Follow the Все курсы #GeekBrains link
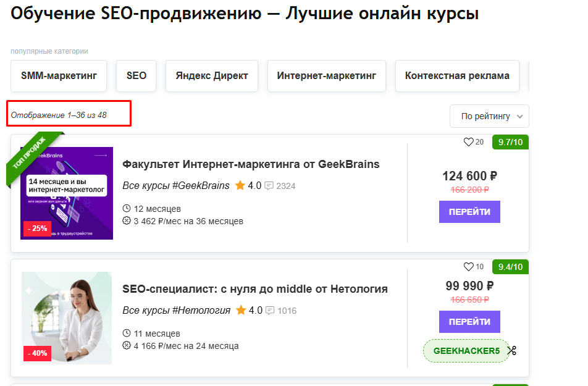Screen dimensions: 588x386 coord(176,186)
